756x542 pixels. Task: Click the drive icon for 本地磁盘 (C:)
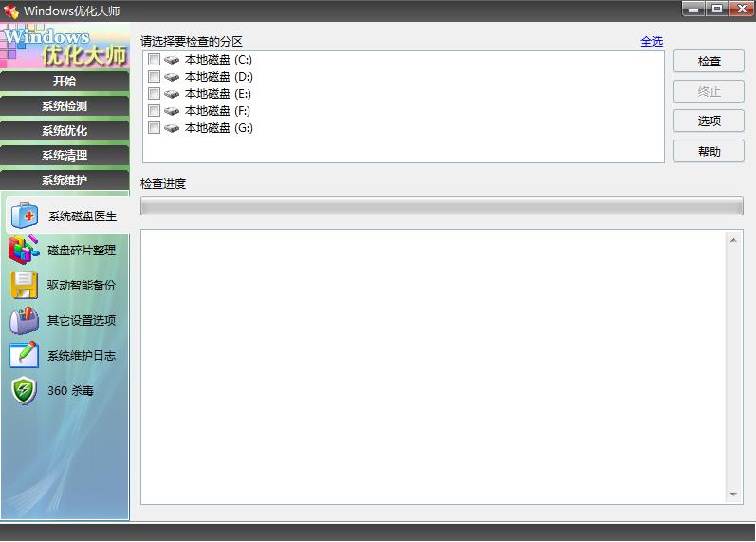coord(171,60)
